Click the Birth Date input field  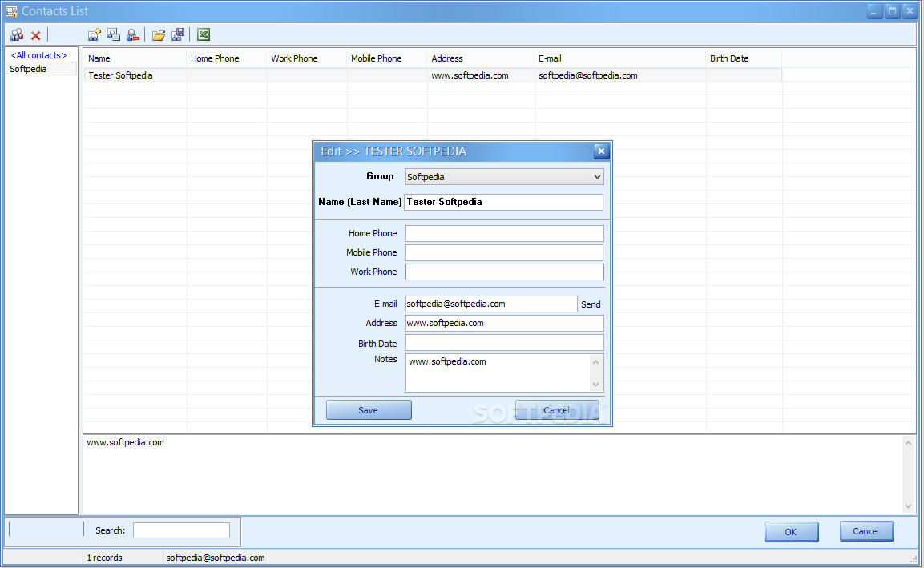[x=504, y=343]
